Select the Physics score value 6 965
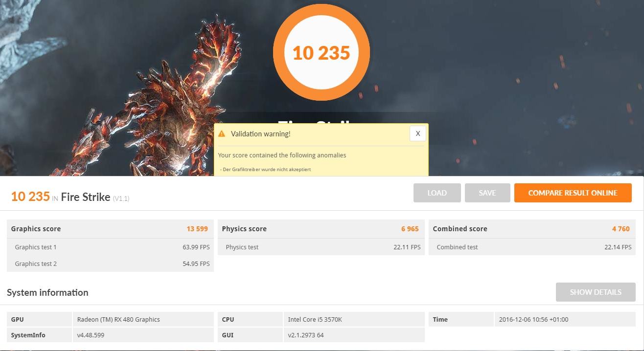 pyautogui.click(x=410, y=229)
